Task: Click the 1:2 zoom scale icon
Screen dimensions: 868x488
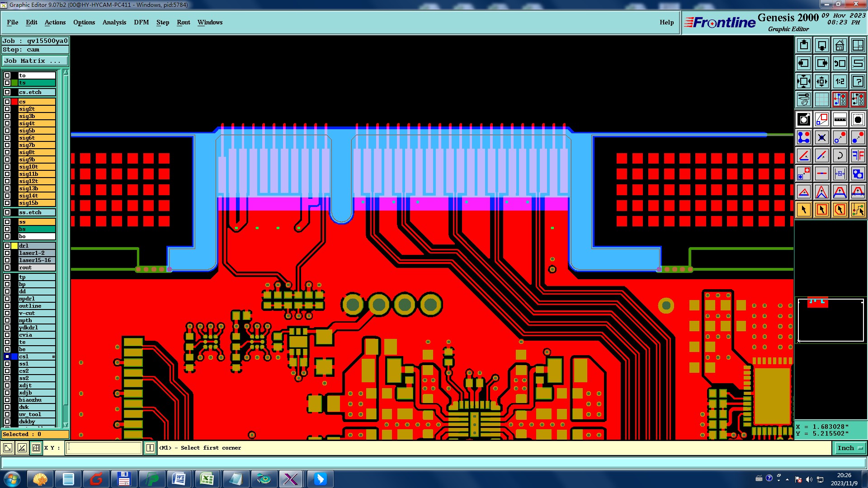Action: (840, 81)
